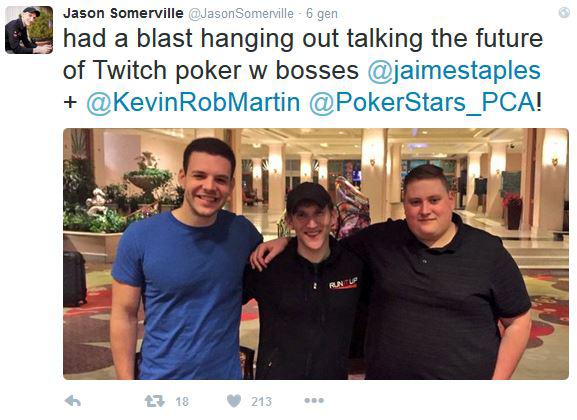Open the @jaimestaples mention
577x420 pixels.
tap(454, 70)
